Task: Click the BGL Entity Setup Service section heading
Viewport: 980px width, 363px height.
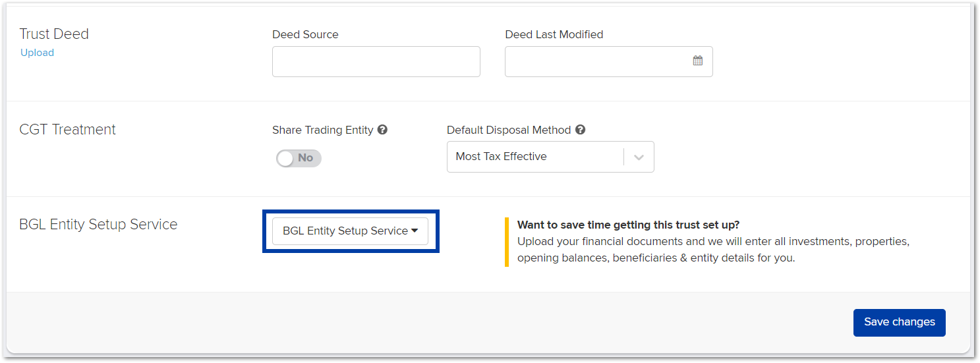Action: click(x=98, y=224)
